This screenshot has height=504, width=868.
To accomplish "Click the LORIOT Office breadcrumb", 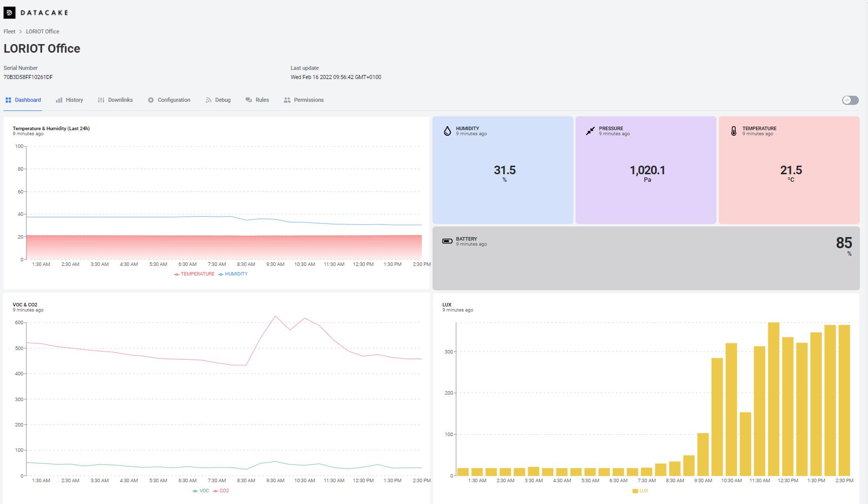I will (43, 31).
